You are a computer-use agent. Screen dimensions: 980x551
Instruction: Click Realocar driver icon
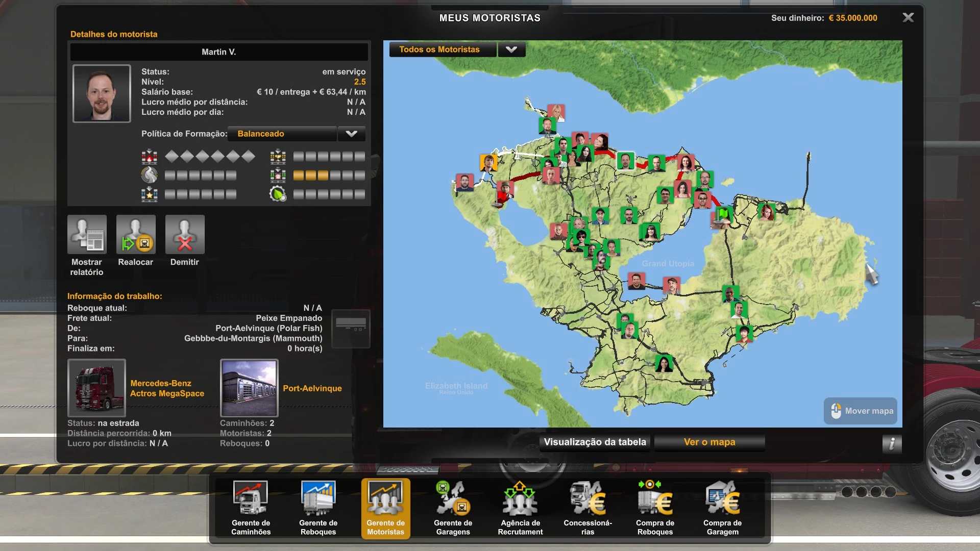[136, 235]
